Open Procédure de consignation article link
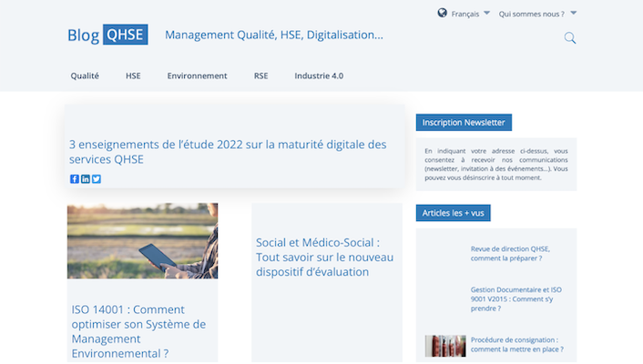The width and height of the screenshot is (643, 364). tap(516, 344)
